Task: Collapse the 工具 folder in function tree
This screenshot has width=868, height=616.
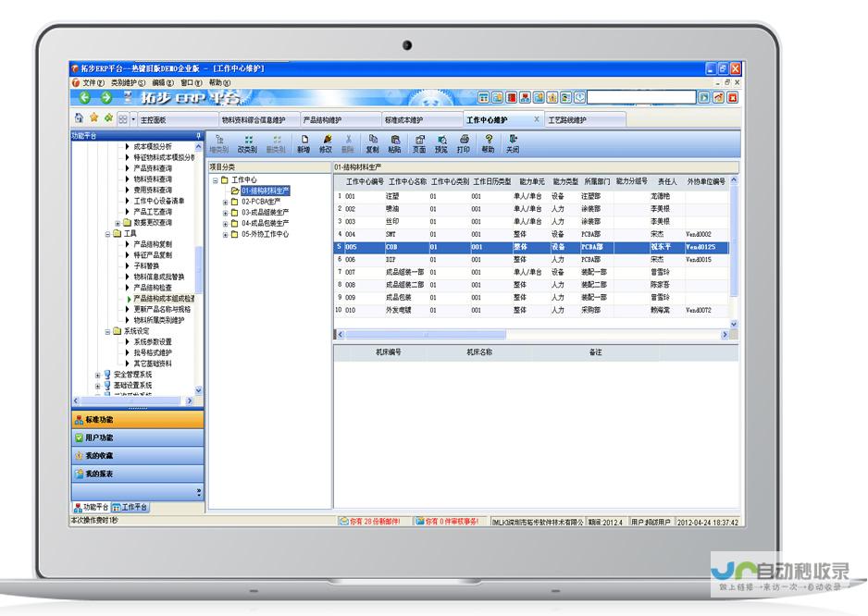Action: click(x=108, y=234)
